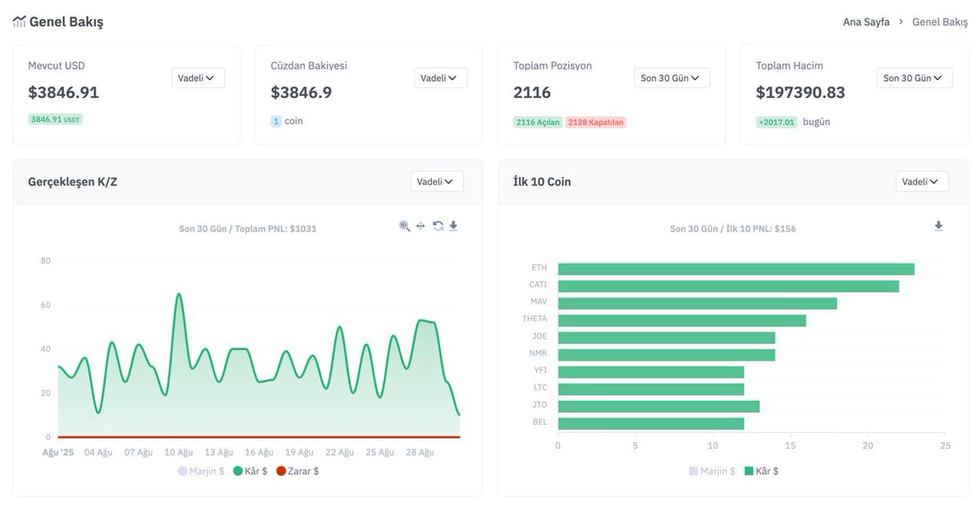This screenshot has height=508, width=980.
Task: Click the Genel Bakış chart icon in header
Action: pos(19,22)
